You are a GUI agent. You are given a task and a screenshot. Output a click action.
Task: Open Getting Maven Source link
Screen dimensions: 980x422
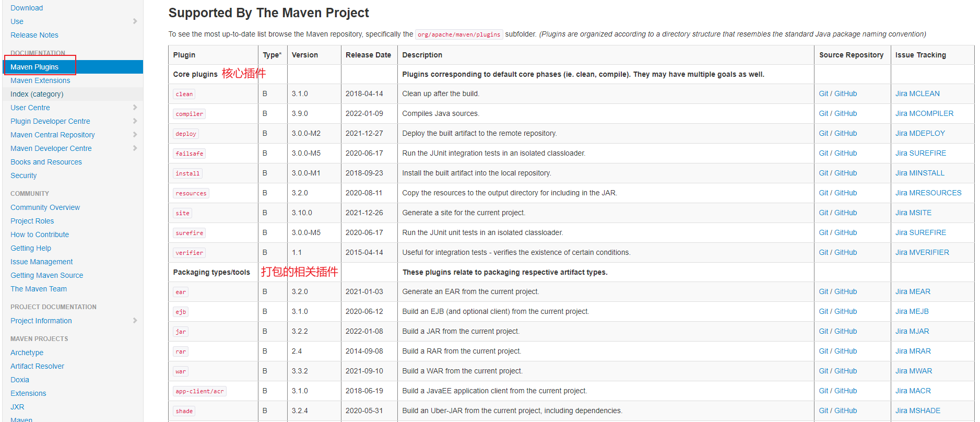[47, 275]
